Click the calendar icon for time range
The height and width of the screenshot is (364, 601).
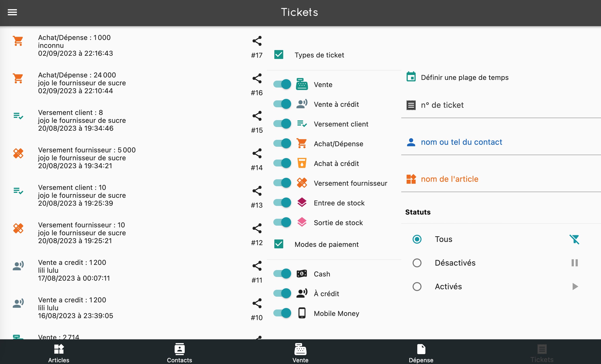(411, 77)
